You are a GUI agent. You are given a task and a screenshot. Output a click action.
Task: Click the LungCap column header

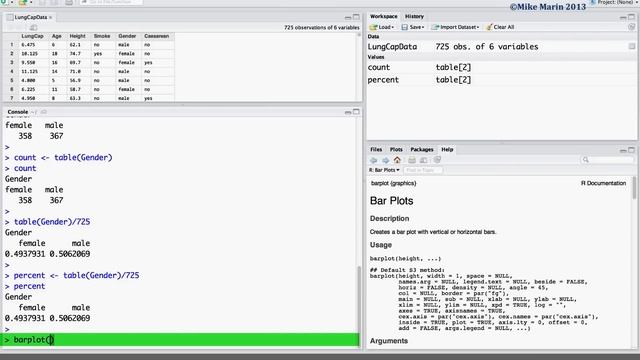[x=32, y=36]
